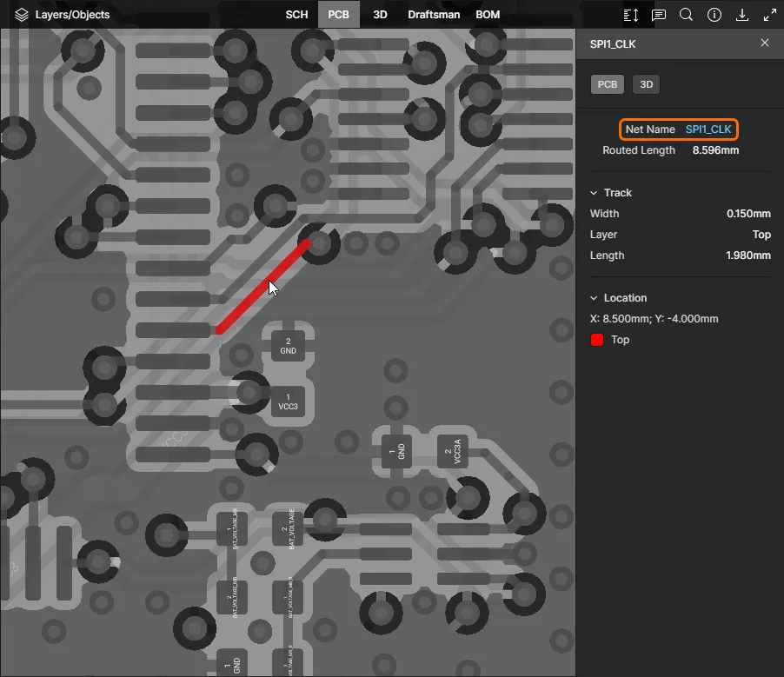
Task: Click the pad labeled 1 VCC3
Action: coord(288,402)
